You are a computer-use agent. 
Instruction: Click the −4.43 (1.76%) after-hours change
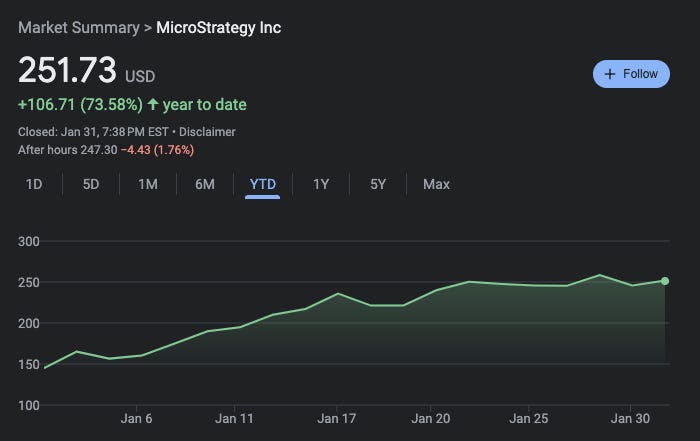[x=157, y=150]
